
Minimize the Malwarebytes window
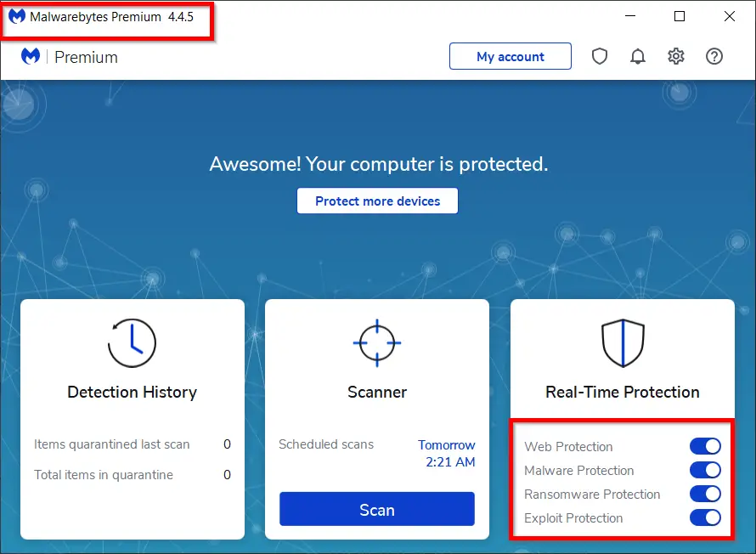click(x=630, y=16)
